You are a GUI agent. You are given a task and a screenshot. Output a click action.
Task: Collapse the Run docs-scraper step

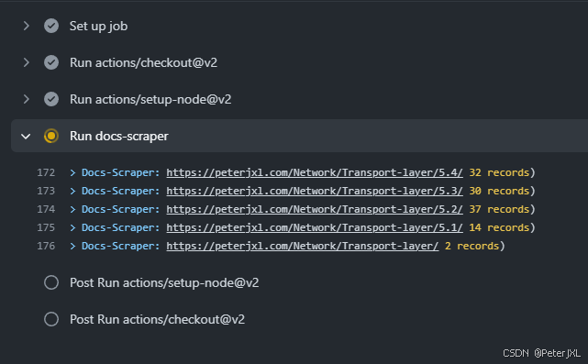pos(26,136)
